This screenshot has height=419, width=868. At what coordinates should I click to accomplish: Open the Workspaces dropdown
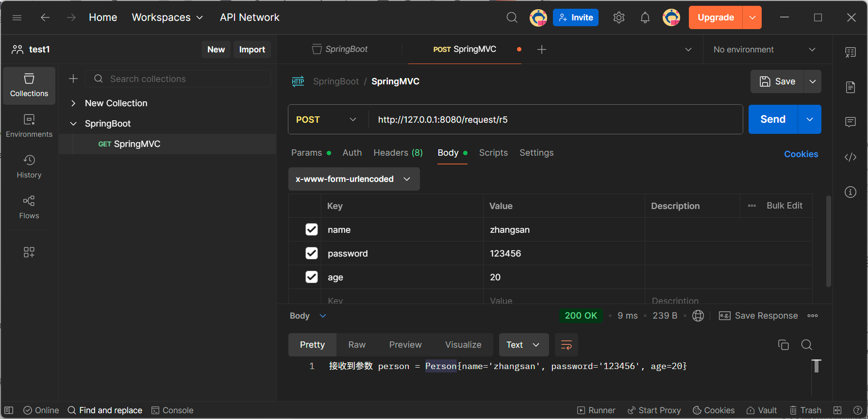(x=167, y=17)
